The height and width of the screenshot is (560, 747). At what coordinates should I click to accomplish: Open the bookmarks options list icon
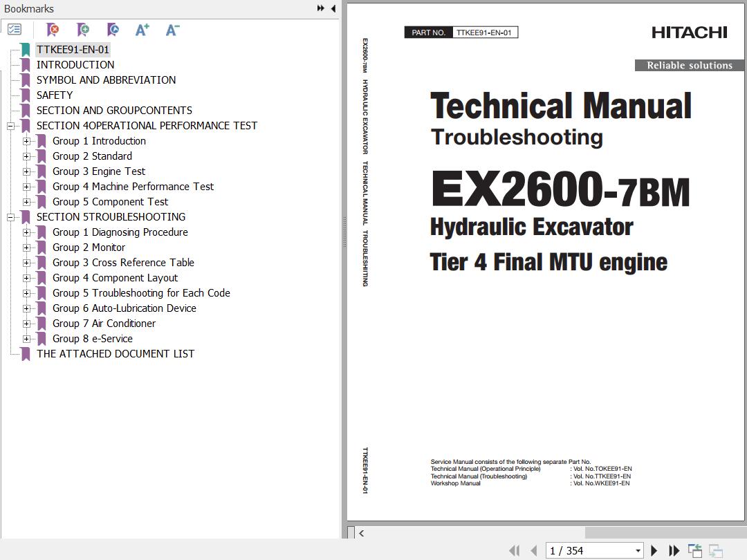click(15, 30)
